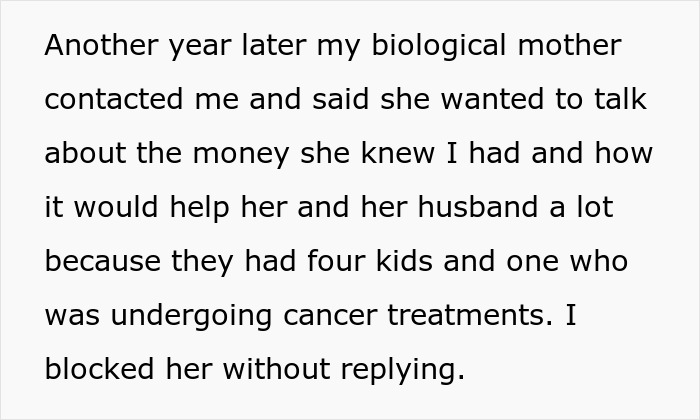The image size is (700, 420).
Task: Click the word "because" starting the fifth line
Action: 104,263
